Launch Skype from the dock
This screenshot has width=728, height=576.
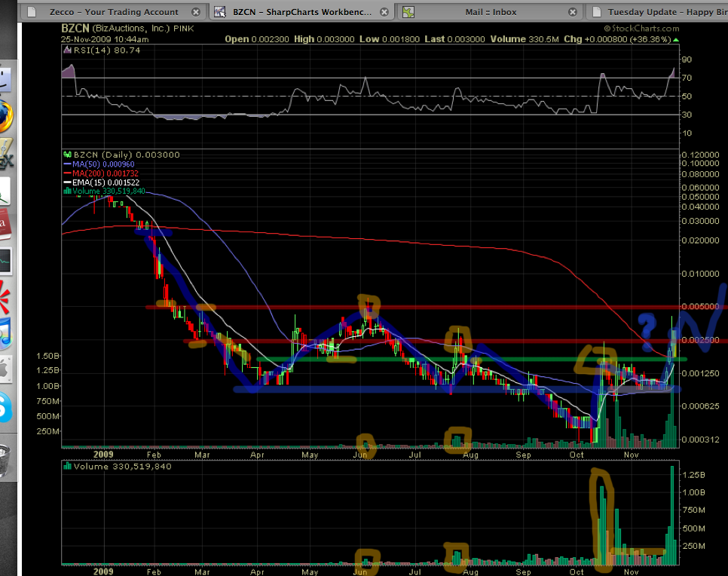click(5, 407)
